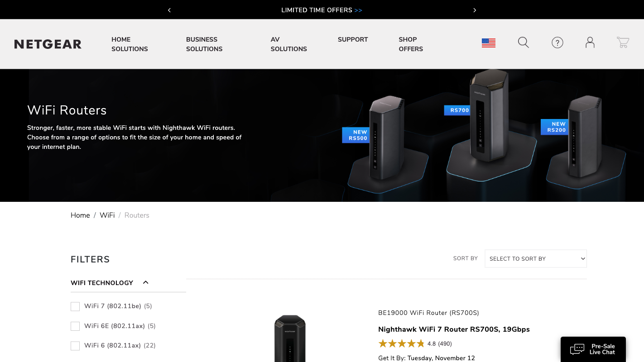Image resolution: width=644 pixels, height=362 pixels.
Task: Check the WiFi 6 (802.11ax) filter
Action: pos(75,346)
